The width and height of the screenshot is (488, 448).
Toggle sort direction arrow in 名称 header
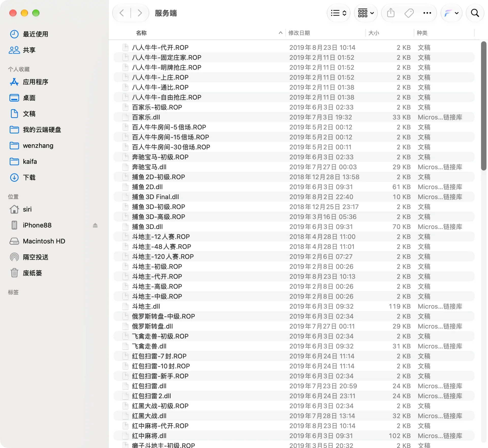click(x=281, y=33)
